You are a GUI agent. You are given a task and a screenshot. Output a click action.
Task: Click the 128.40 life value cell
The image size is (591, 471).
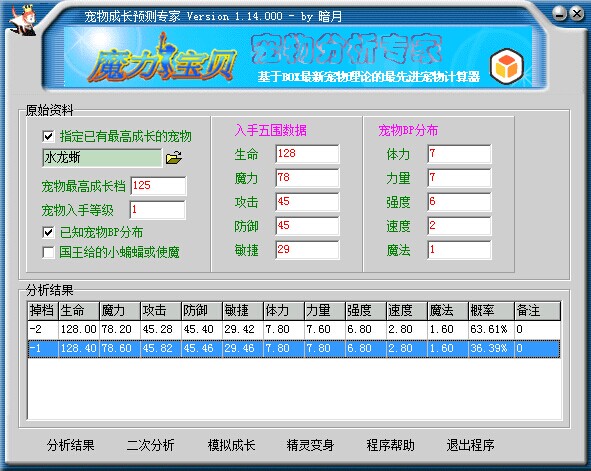tap(78, 349)
